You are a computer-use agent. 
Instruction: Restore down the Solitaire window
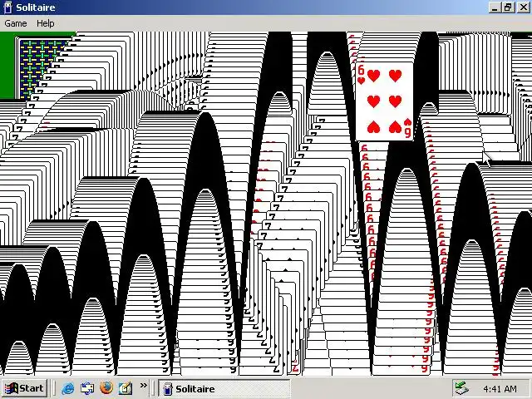(x=508, y=7)
